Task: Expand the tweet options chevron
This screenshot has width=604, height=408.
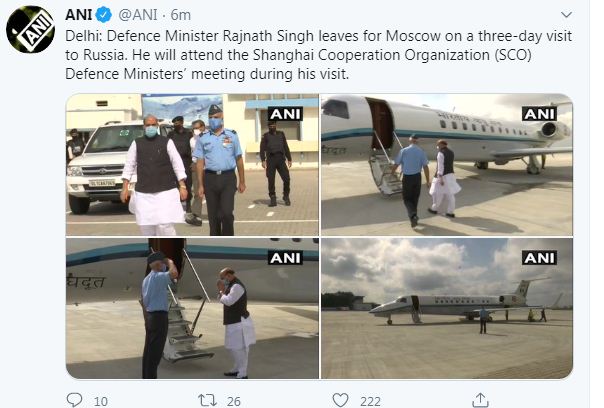Action: tap(566, 15)
